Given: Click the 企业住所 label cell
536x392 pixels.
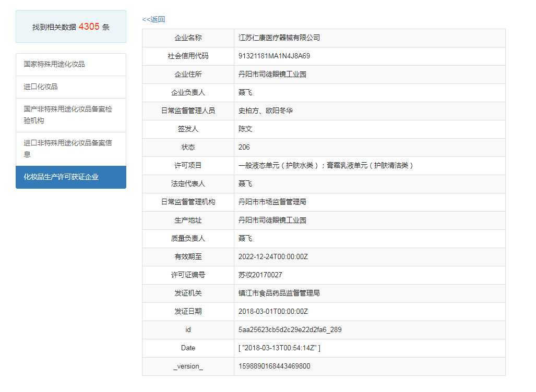Looking at the screenshot, I should click(x=188, y=74).
